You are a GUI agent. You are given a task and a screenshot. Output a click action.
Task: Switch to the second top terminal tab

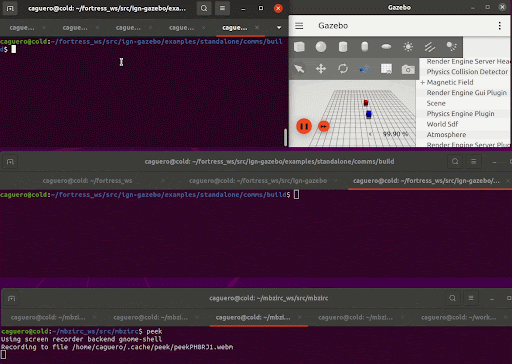click(x=75, y=28)
